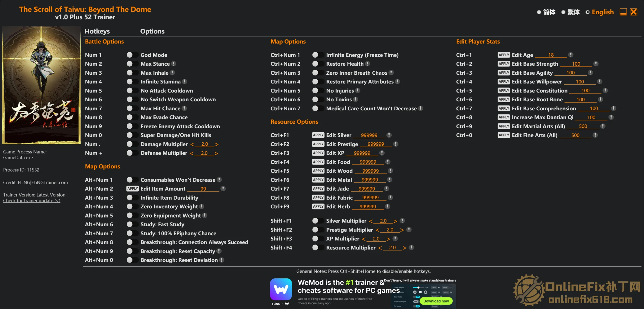Turn on Super Damage/One Hit Kills
Screen dimensions: 644x309
(132, 135)
